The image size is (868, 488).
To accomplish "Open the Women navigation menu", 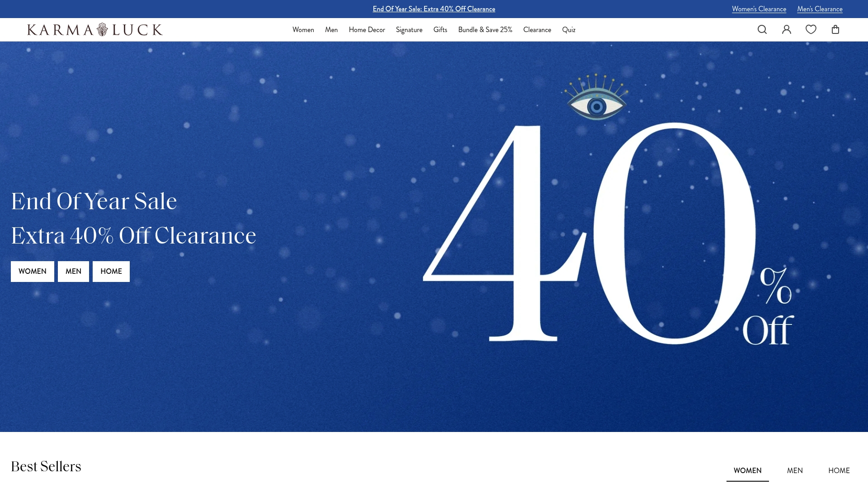I will coord(303,30).
